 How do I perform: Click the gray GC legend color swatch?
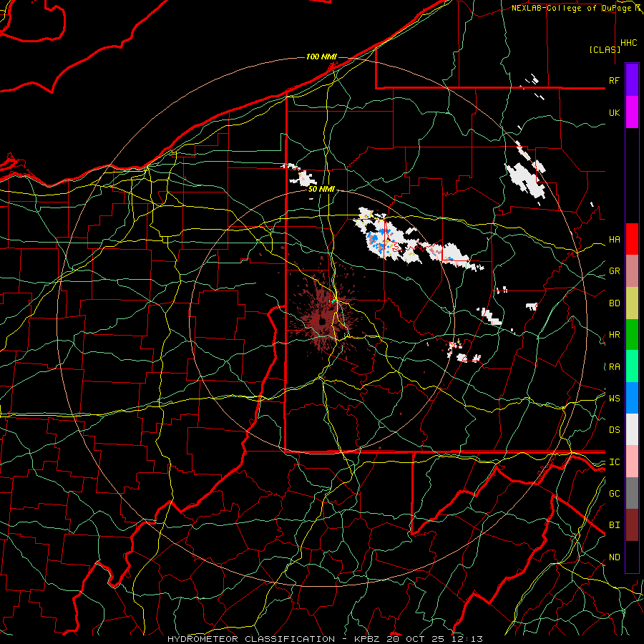click(632, 493)
